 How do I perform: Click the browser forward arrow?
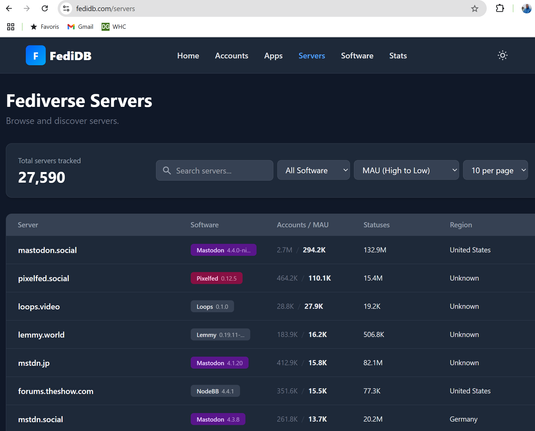(x=27, y=9)
